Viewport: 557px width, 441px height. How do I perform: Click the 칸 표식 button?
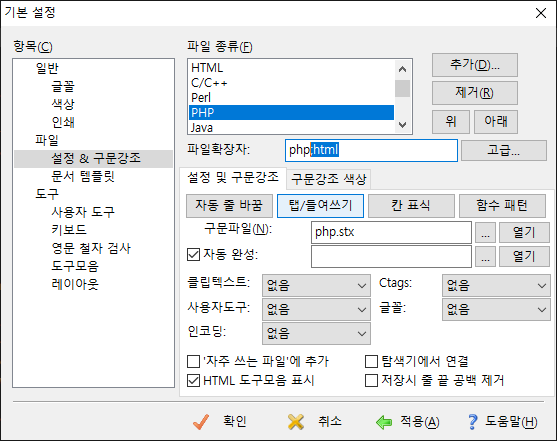pyautogui.click(x=411, y=206)
